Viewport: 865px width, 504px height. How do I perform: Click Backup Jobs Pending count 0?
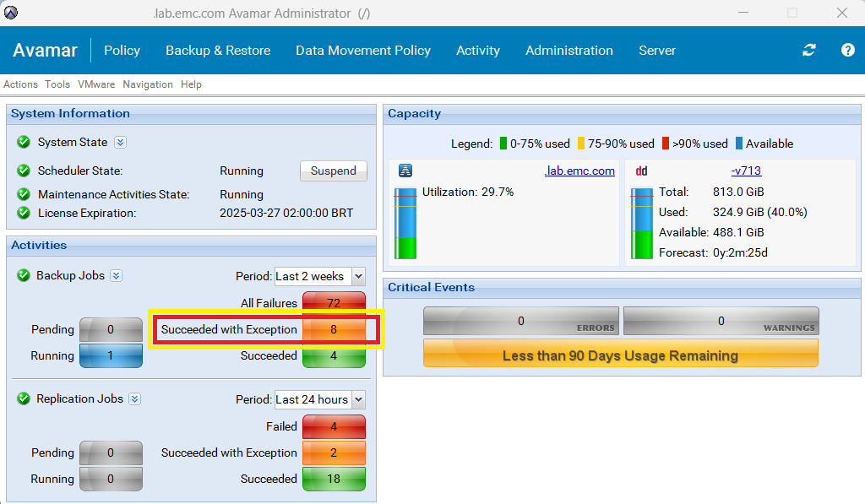click(x=111, y=329)
